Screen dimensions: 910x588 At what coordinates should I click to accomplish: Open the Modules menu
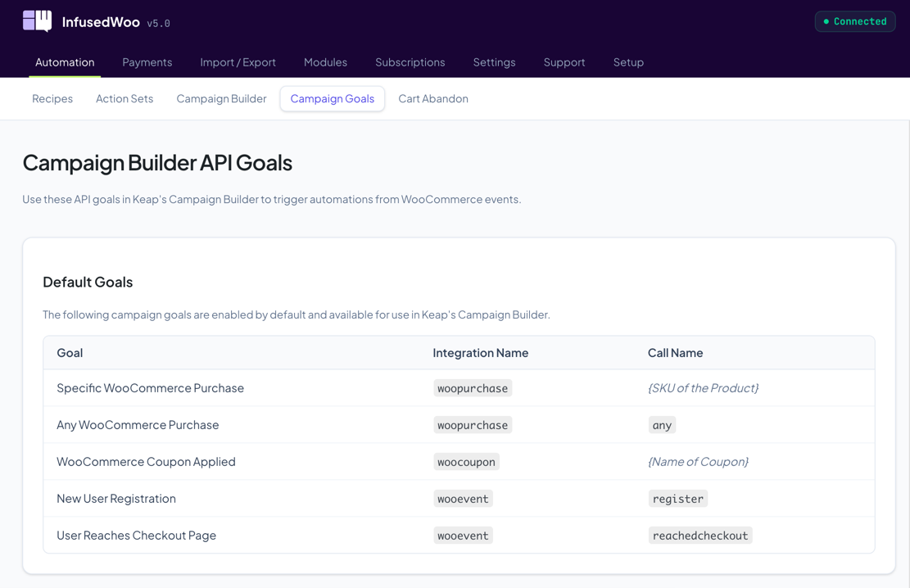[x=325, y=61]
